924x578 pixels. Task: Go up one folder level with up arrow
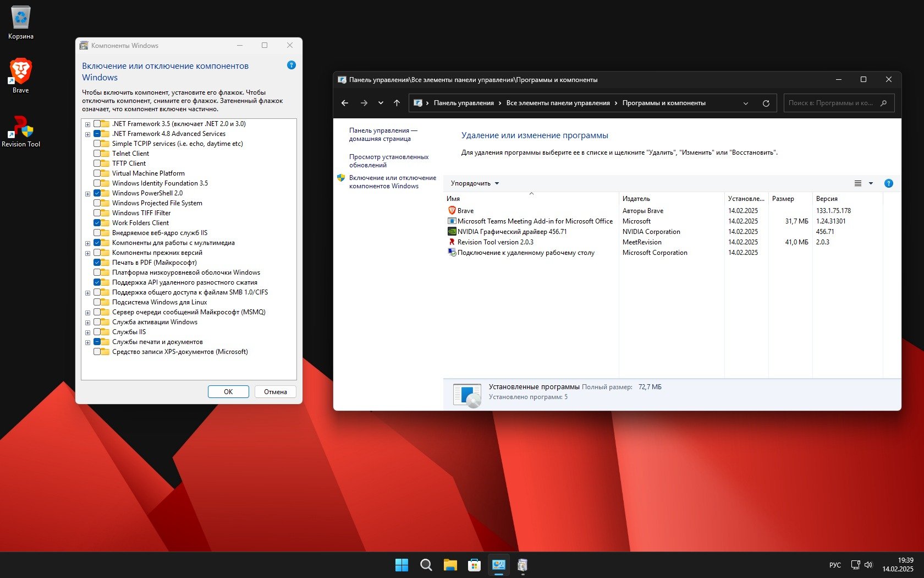pyautogui.click(x=397, y=103)
